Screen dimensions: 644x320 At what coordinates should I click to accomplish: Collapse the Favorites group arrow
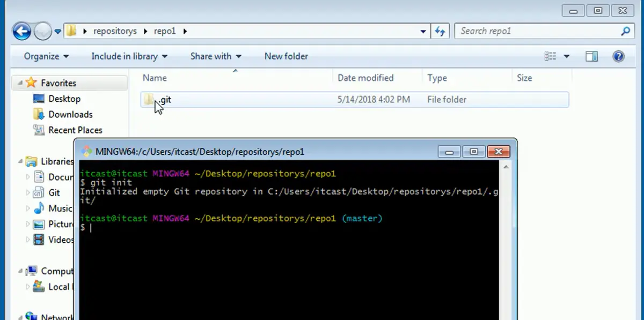pyautogui.click(x=20, y=83)
